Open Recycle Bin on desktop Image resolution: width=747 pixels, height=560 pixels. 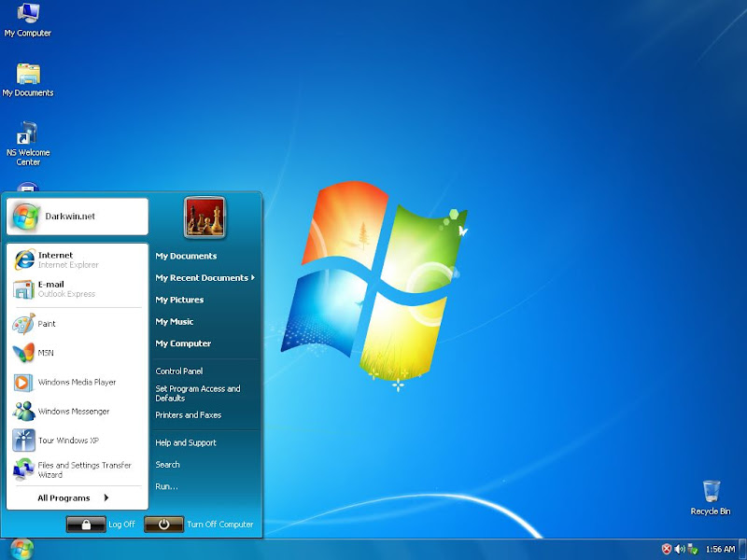[711, 497]
